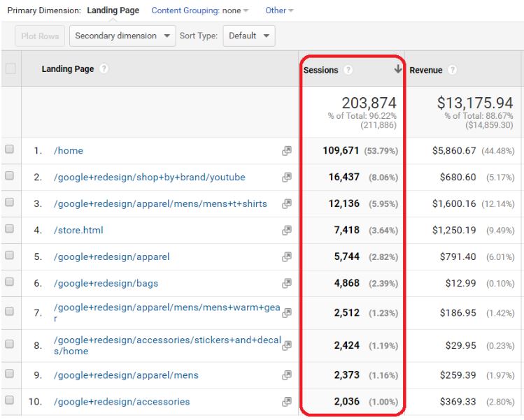Open youtube landing page external link icon

click(286, 178)
